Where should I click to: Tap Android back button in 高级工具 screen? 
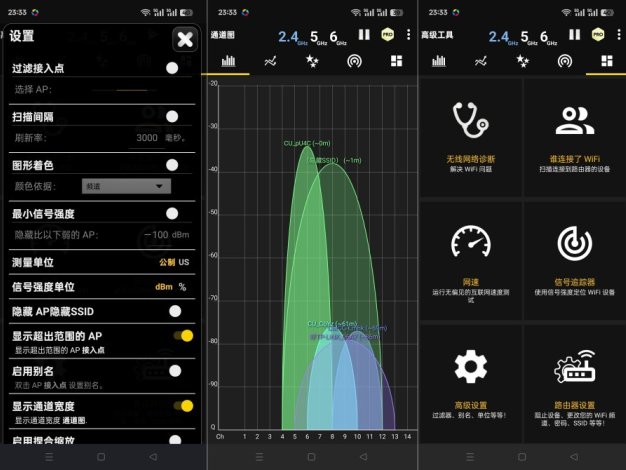[574, 457]
